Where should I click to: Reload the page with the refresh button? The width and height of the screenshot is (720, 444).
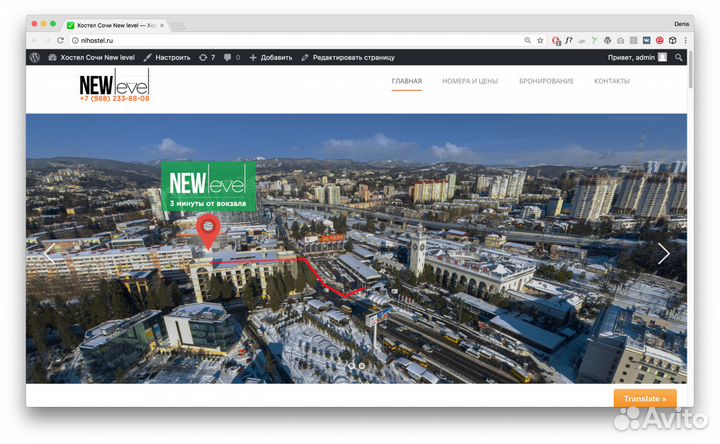[61, 40]
